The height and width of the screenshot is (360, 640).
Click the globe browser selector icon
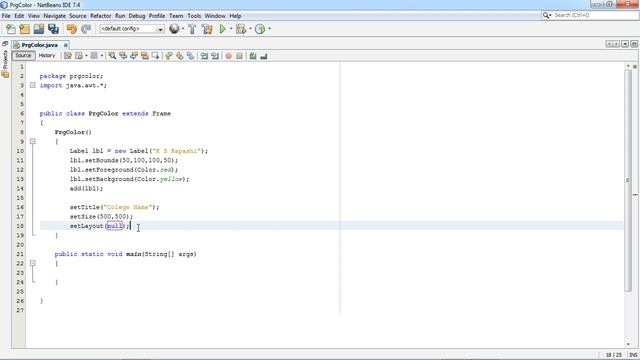[174, 29]
